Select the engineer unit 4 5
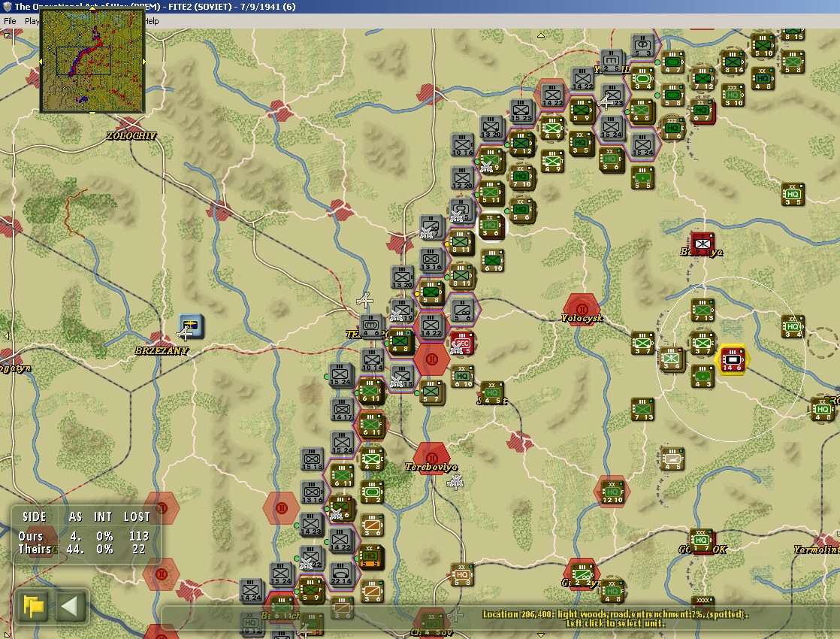The image size is (840, 639). coord(672,459)
